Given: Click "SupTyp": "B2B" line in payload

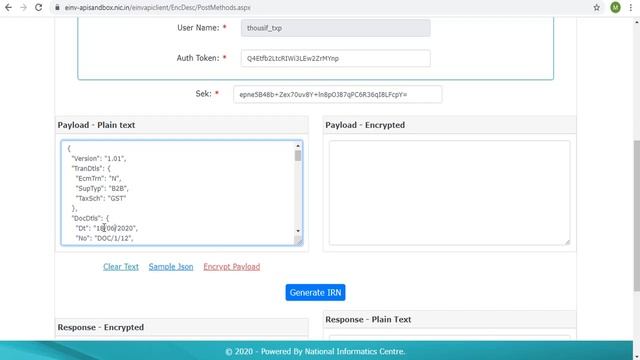Looking at the screenshot, I should 102,188.
